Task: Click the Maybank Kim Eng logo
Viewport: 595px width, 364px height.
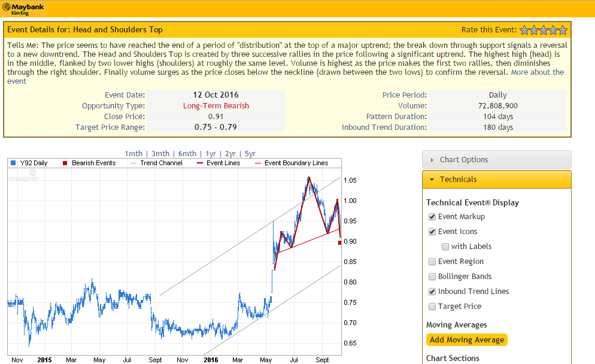Action: (23, 9)
